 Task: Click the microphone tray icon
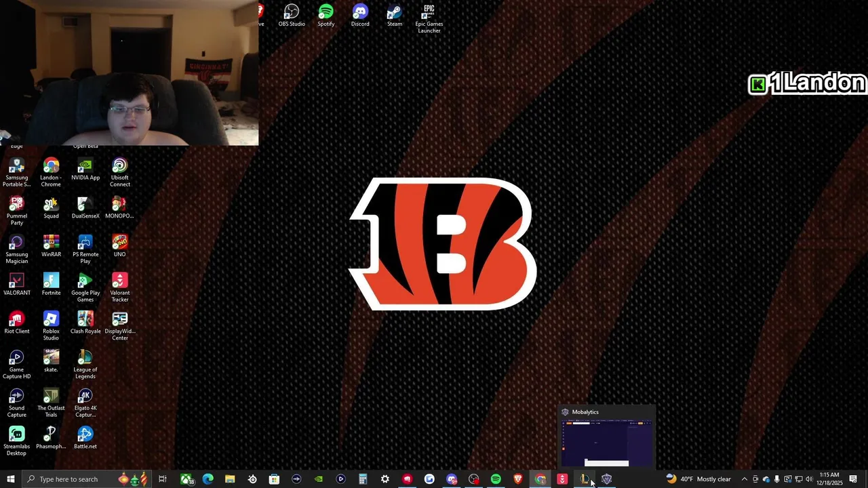776,479
